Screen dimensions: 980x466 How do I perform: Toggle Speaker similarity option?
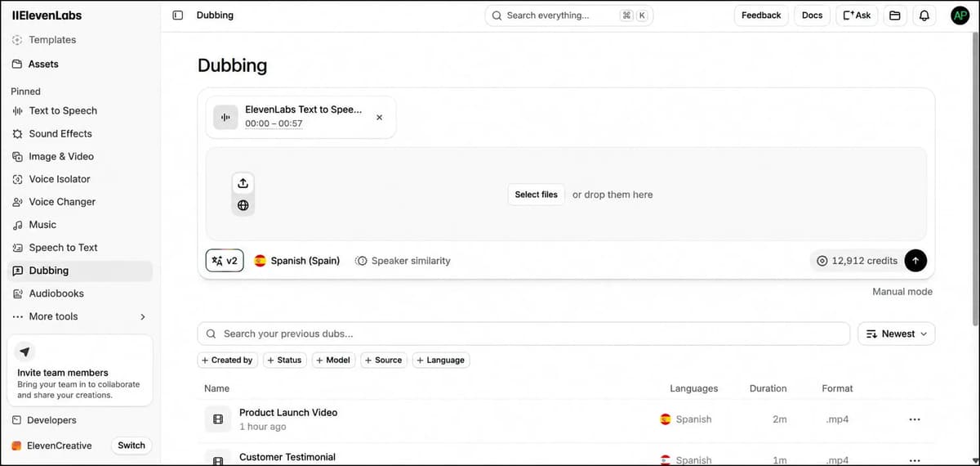(x=403, y=261)
